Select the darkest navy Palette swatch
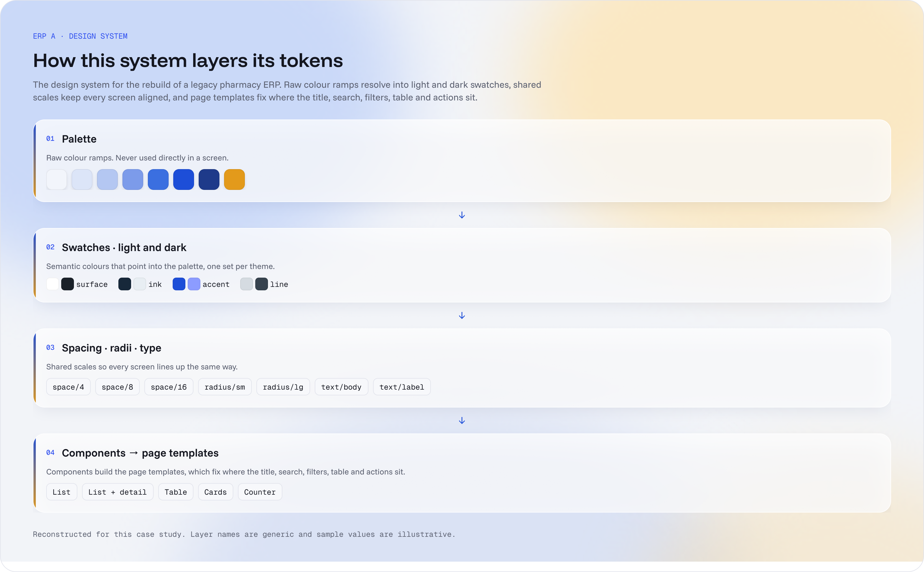This screenshot has height=572, width=924. pos(209,179)
